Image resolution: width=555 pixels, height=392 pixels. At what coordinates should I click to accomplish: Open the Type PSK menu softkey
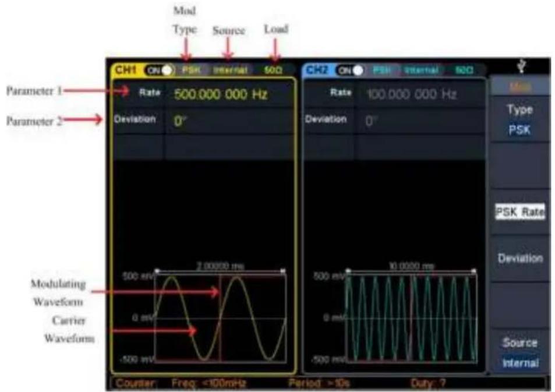tap(519, 119)
